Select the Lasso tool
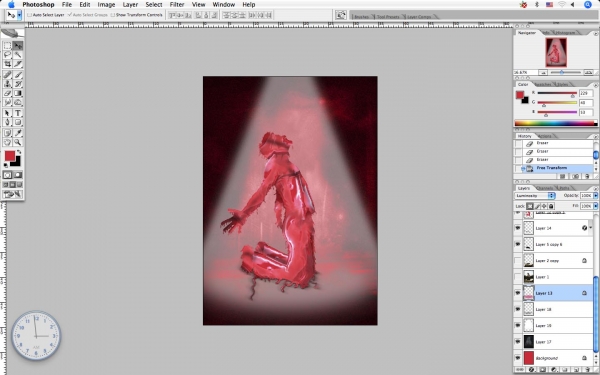Screen dimensions: 600x375 (7, 55)
